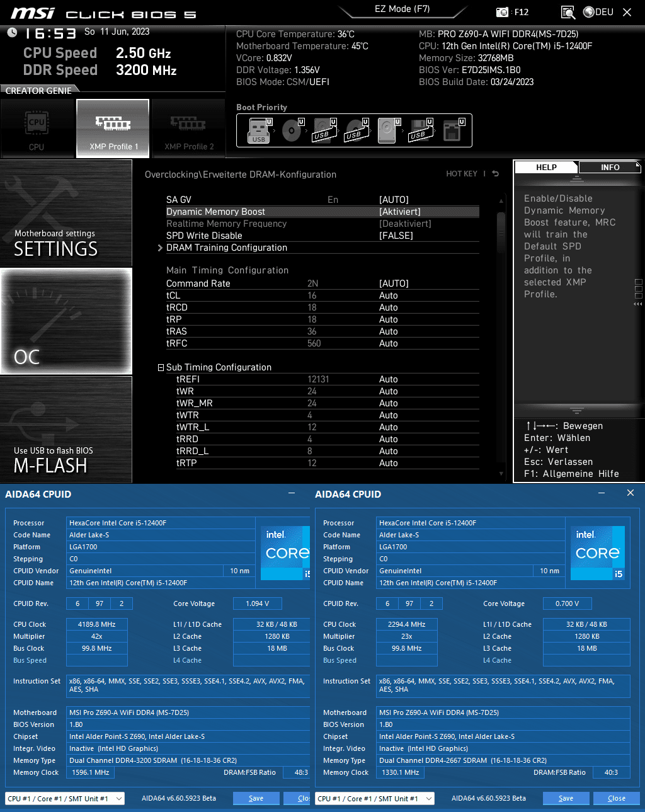Viewport: 645px width, 812px height.
Task: Click the tRFC Auto value field
Action: click(x=389, y=343)
